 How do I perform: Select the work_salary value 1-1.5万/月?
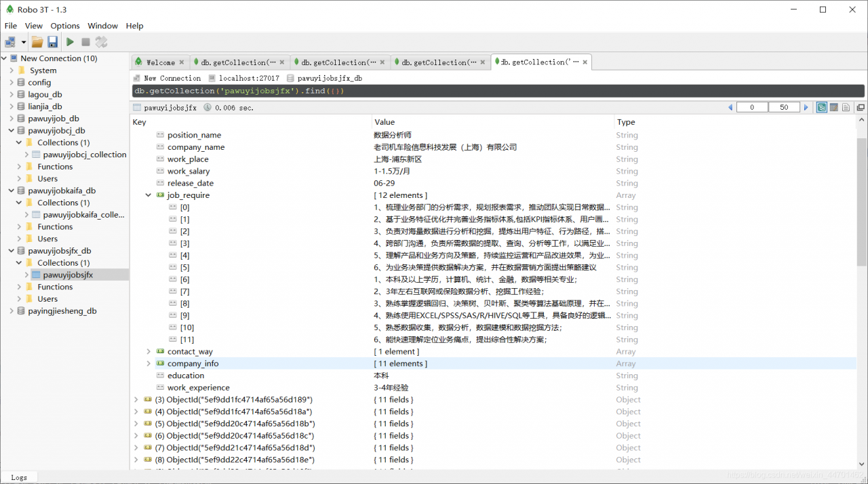392,172
